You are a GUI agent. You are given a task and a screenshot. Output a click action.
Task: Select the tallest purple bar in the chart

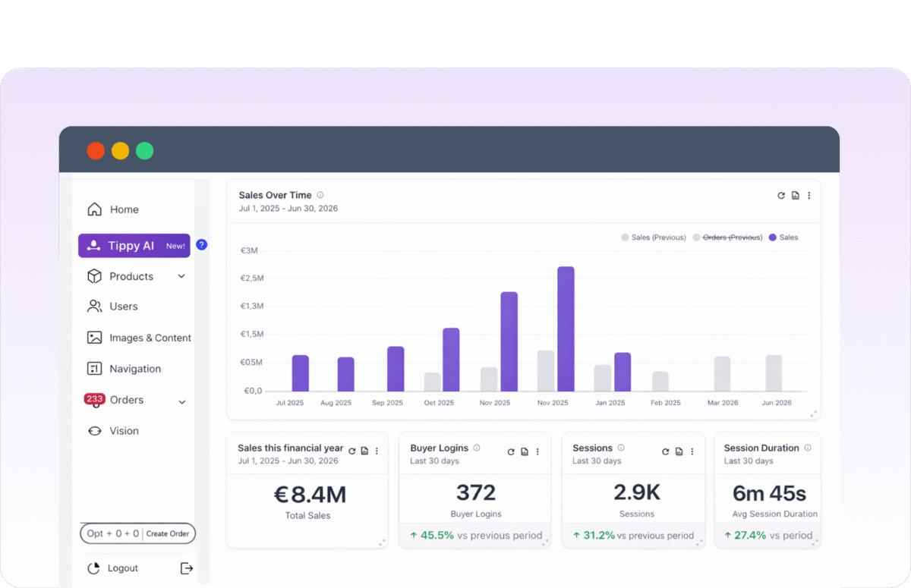pos(566,328)
